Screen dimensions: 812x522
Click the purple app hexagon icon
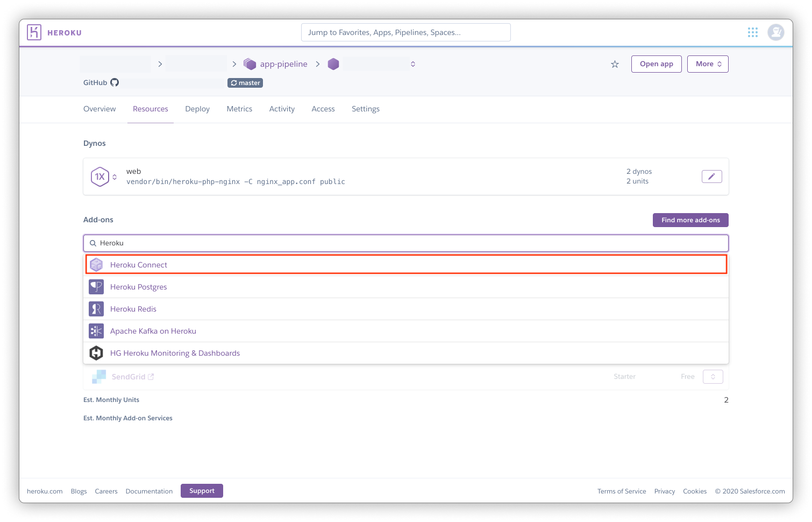point(333,64)
